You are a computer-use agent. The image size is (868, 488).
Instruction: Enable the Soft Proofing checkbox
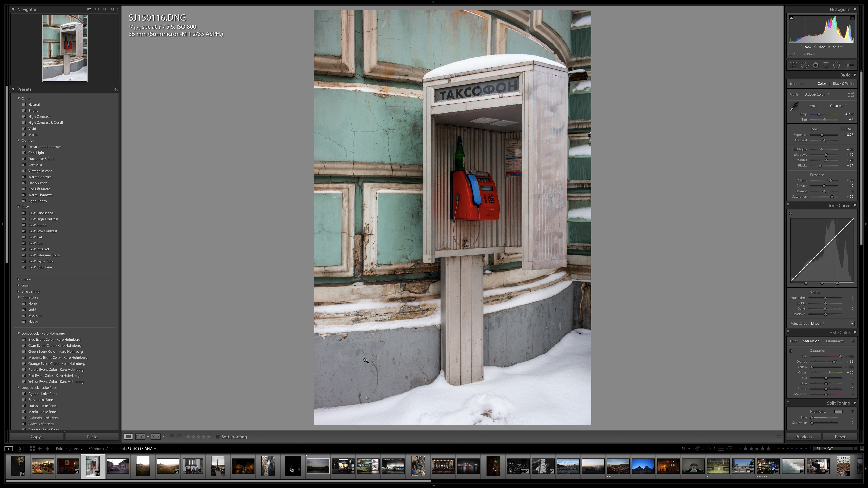pos(218,437)
